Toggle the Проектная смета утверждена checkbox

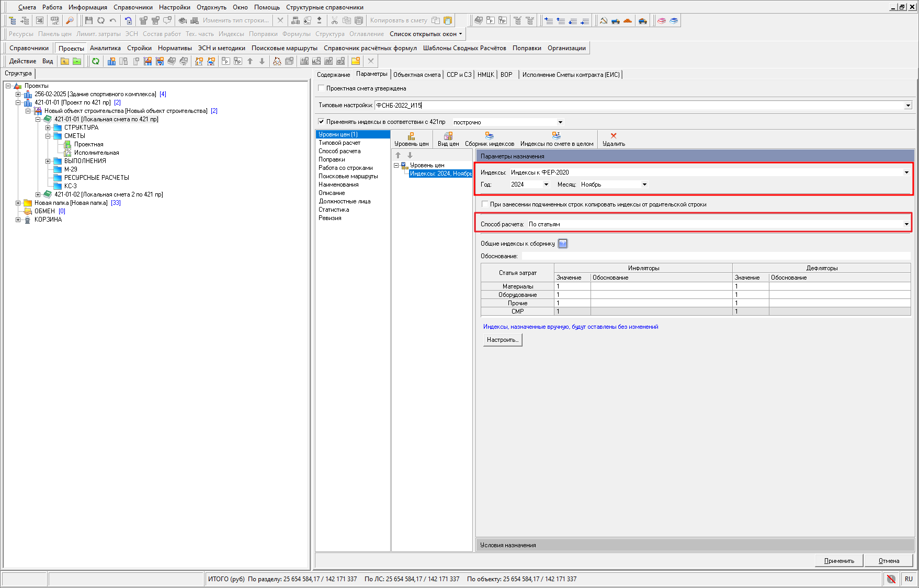322,88
